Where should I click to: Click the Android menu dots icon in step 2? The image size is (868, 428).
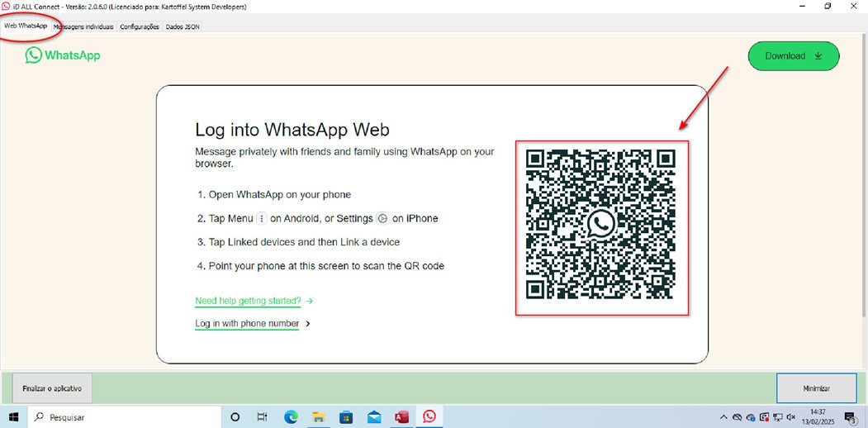(x=261, y=219)
